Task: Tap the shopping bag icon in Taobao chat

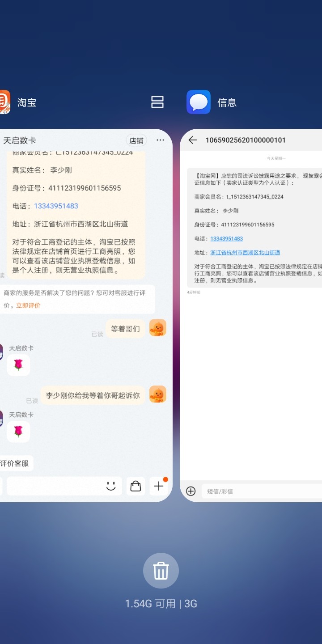Action: 136,486
